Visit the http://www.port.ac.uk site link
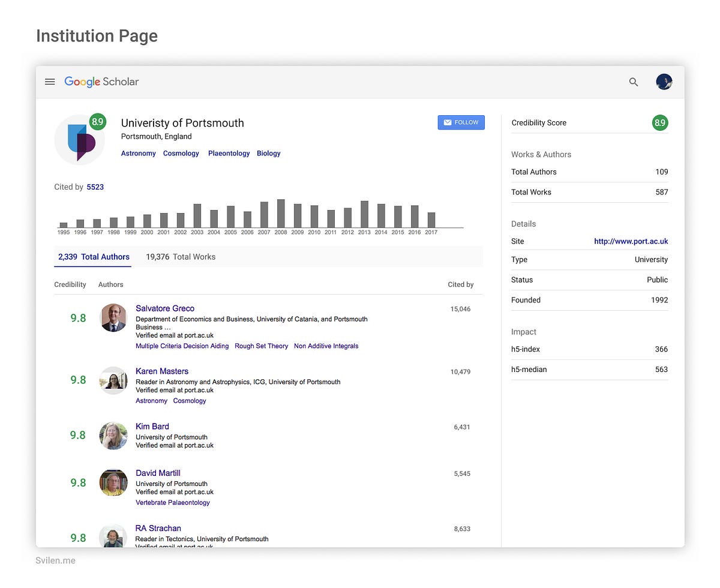The width and height of the screenshot is (720, 588). click(631, 241)
